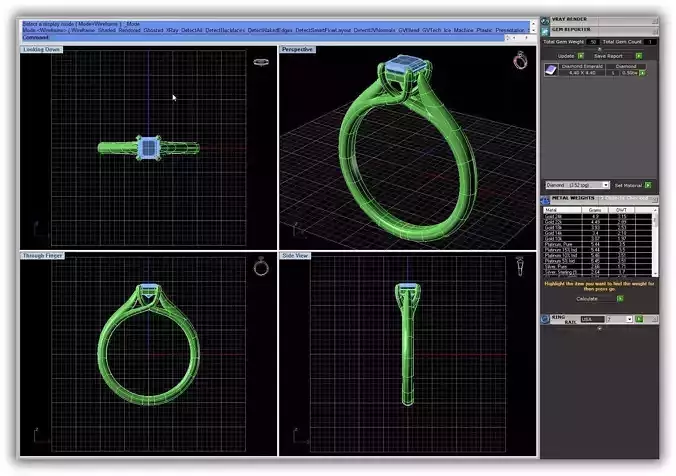Click the gem size 4.40 X 4.40 cell

point(582,73)
